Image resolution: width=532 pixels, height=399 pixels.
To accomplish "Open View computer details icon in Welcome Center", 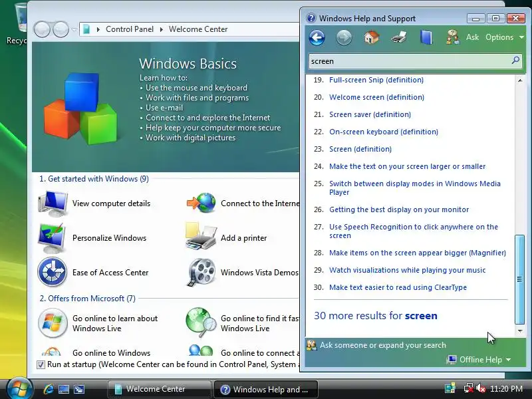I will tap(53, 203).
